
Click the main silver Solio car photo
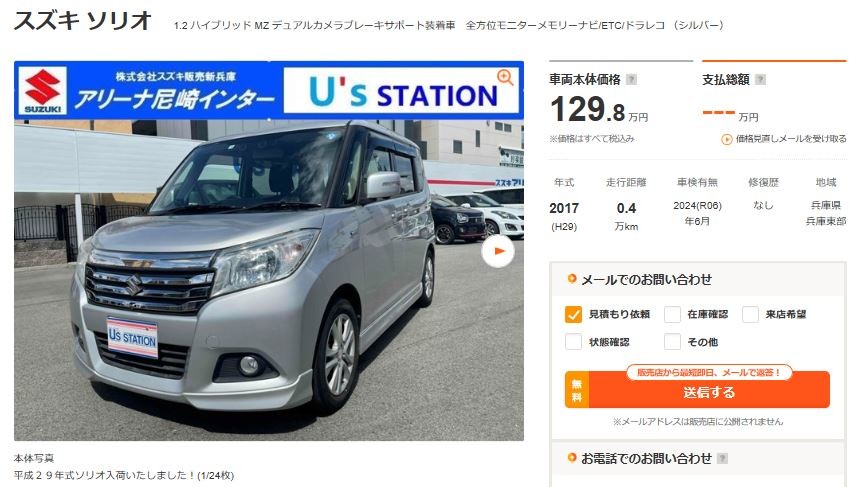[x=269, y=280]
